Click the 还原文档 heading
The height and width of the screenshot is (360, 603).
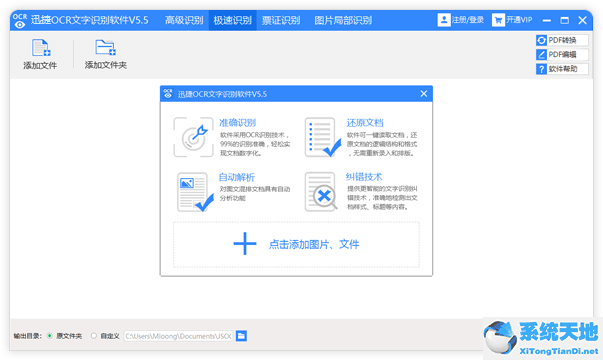[365, 123]
